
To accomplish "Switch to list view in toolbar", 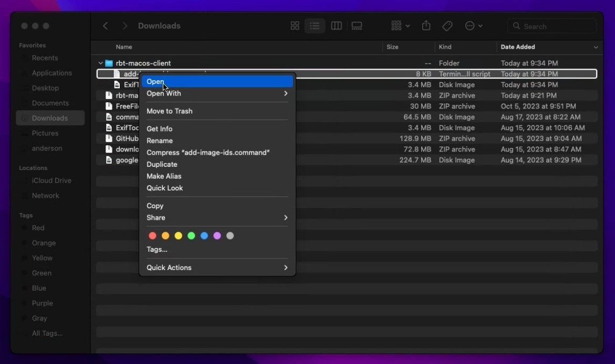I will pos(315,26).
